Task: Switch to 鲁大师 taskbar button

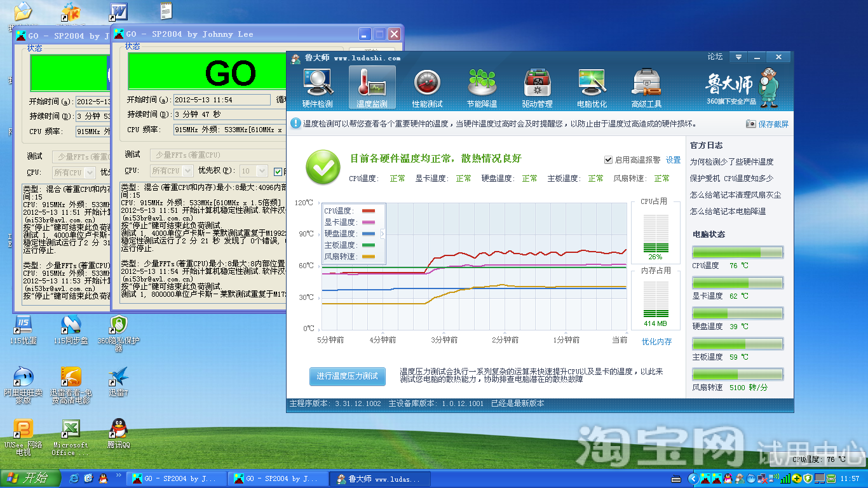Action: (x=380, y=478)
